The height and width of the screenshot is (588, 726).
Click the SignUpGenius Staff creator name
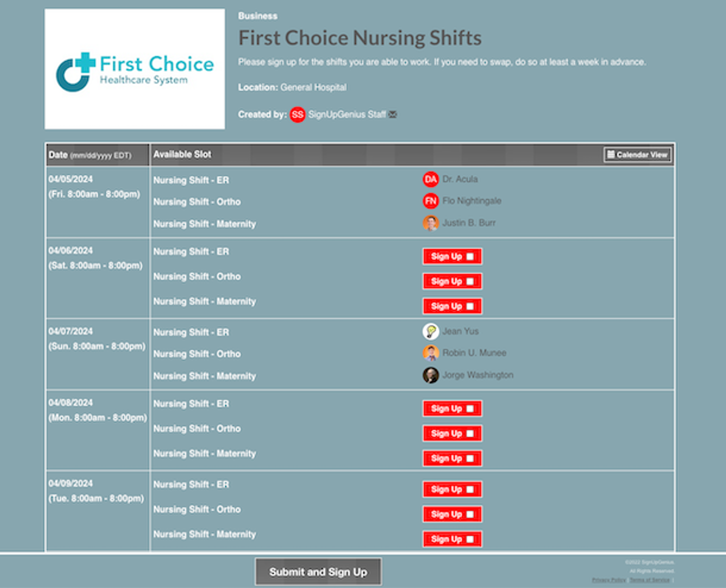(x=347, y=115)
